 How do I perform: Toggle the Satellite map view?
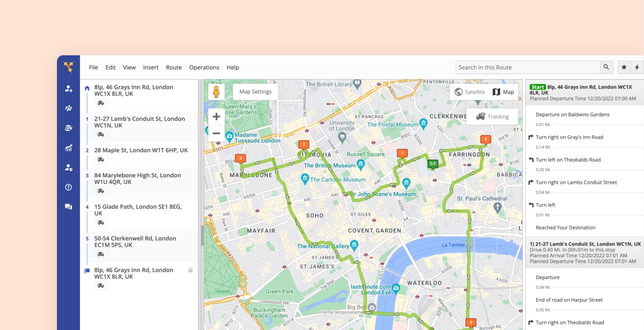click(x=469, y=92)
